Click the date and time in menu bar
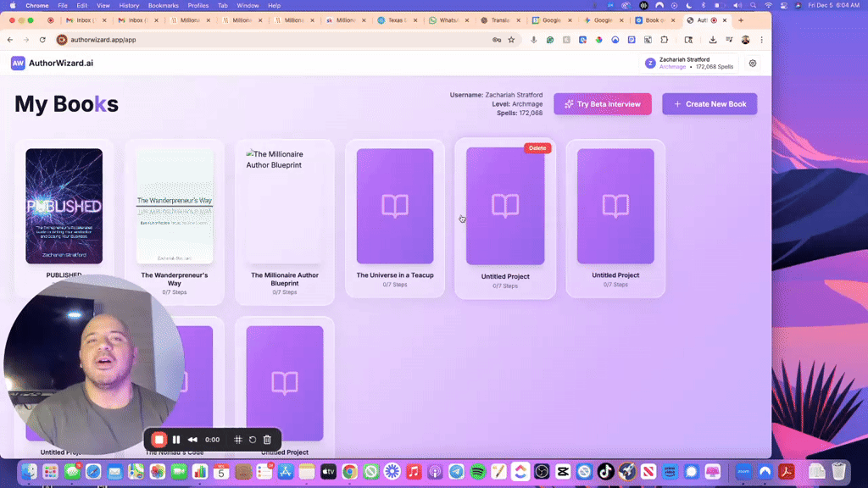Viewport: 868px width, 488px height. 834,6
